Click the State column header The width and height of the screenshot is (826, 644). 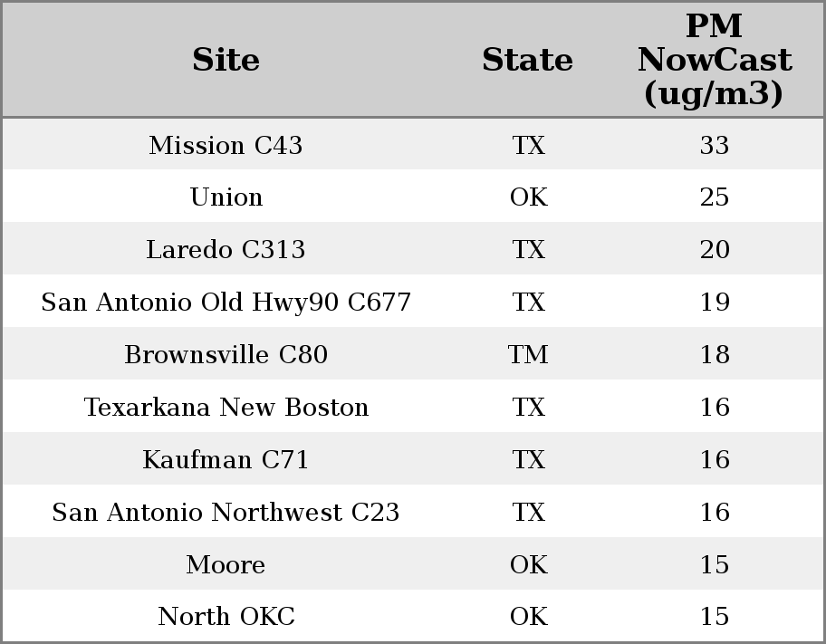click(527, 60)
